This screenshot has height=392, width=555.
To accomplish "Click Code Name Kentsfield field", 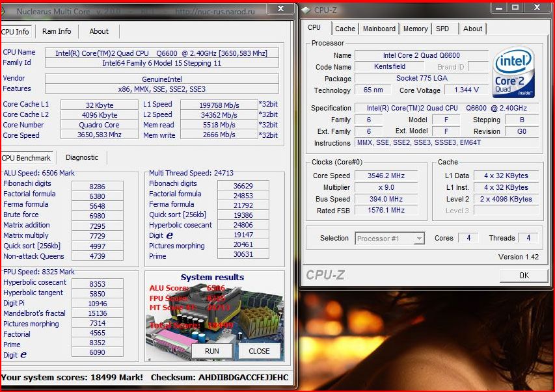I will 389,66.
